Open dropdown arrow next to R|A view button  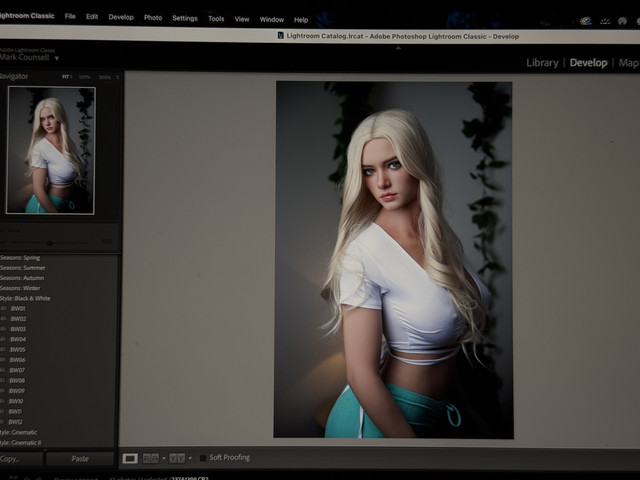point(164,458)
